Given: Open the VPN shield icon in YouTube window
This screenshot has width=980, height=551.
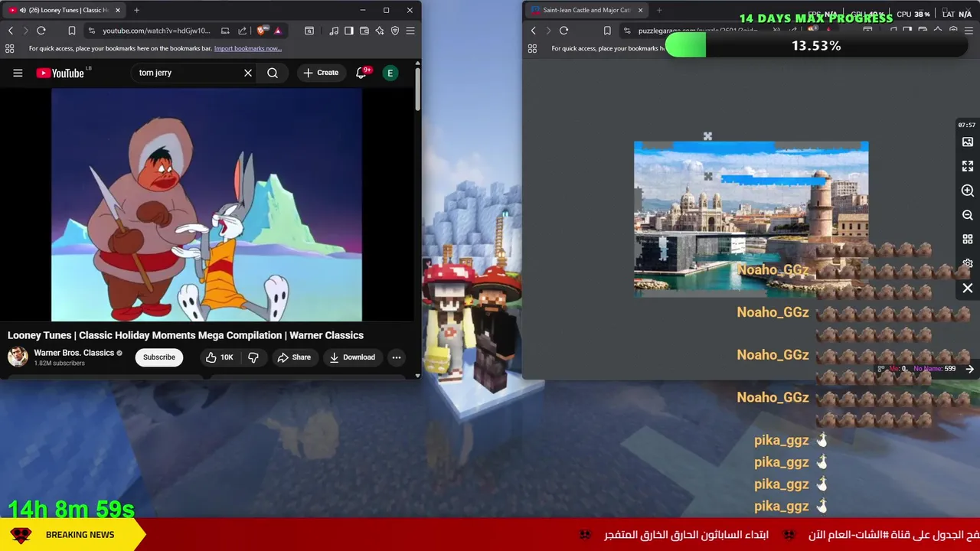Looking at the screenshot, I should (x=395, y=31).
